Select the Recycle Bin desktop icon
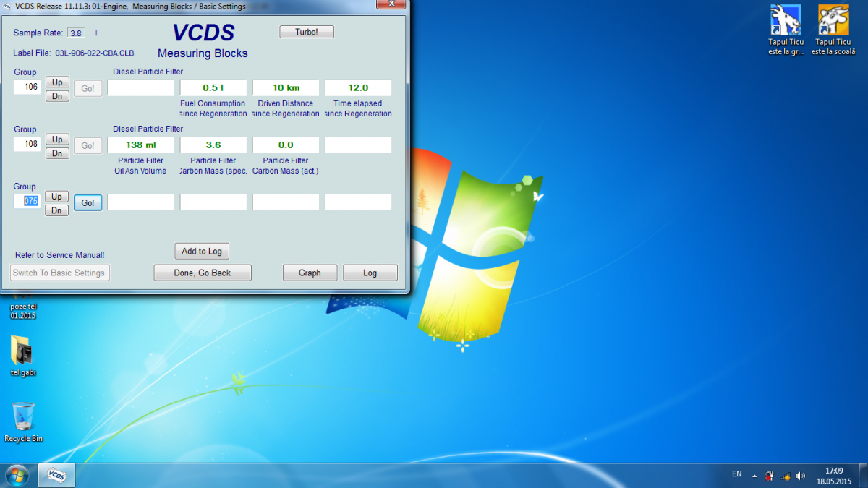The height and width of the screenshot is (488, 868). (x=23, y=422)
